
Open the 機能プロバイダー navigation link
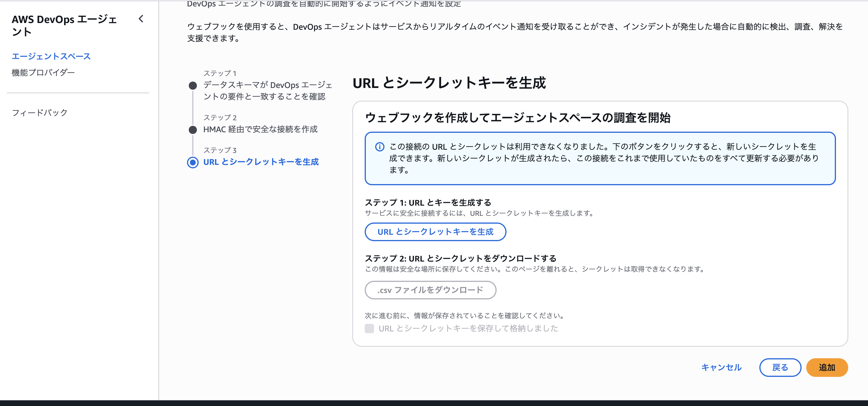click(43, 73)
